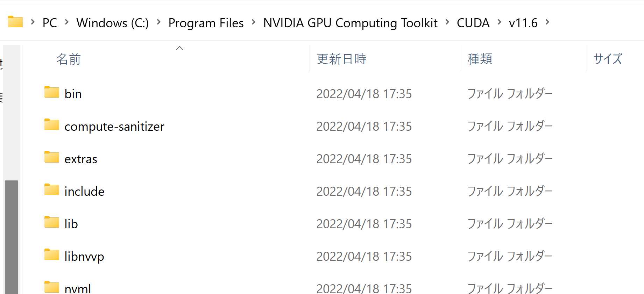
Task: Click the include folder icon
Action: pos(52,190)
